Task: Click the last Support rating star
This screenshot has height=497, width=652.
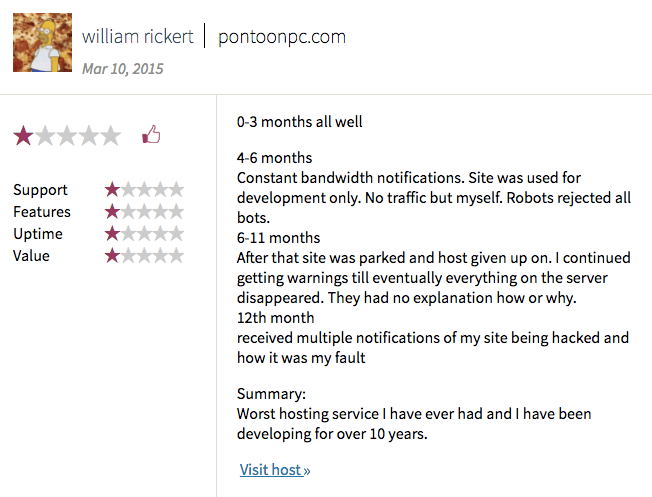Action: [176, 190]
